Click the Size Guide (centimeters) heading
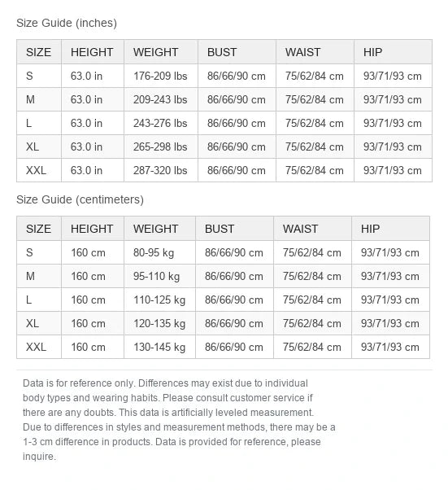The width and height of the screenshot is (448, 490). pyautogui.click(x=80, y=199)
